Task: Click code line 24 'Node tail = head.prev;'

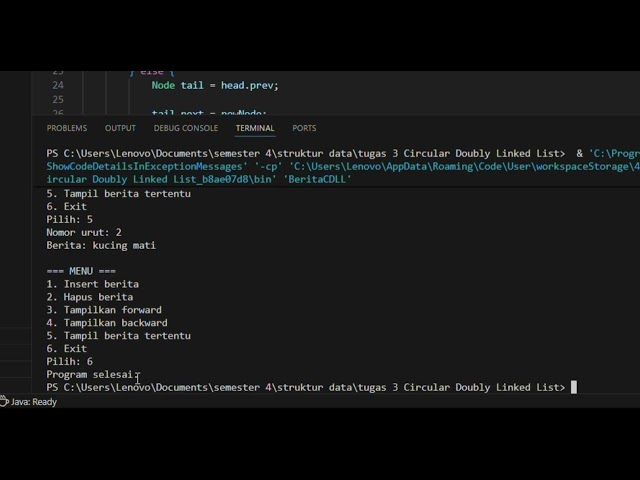Action: (x=215, y=85)
